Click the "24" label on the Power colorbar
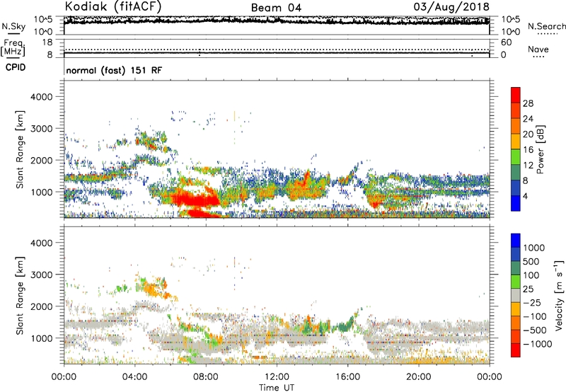The width and height of the screenshot is (566, 392). (528, 119)
